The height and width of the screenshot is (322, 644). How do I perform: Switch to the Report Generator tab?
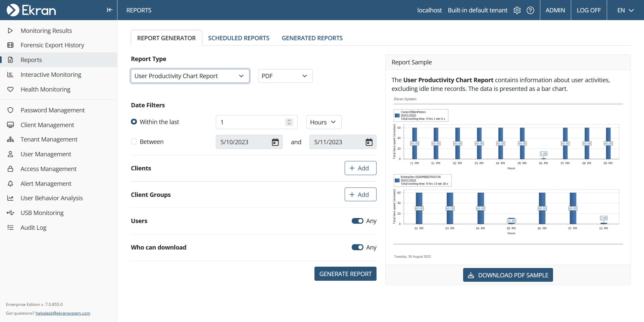(166, 38)
